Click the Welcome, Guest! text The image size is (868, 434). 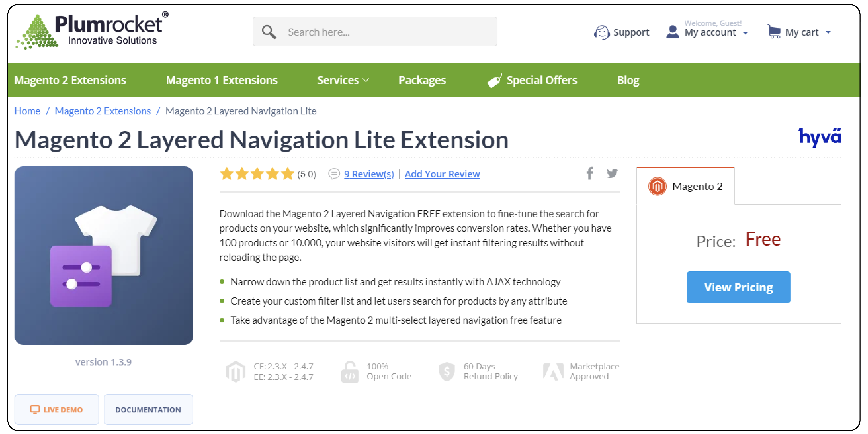(713, 23)
